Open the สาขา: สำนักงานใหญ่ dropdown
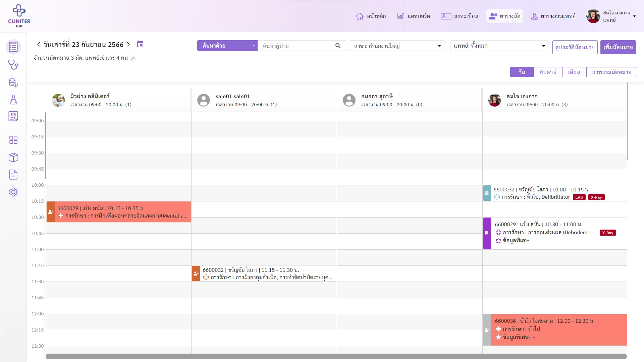 397,46
